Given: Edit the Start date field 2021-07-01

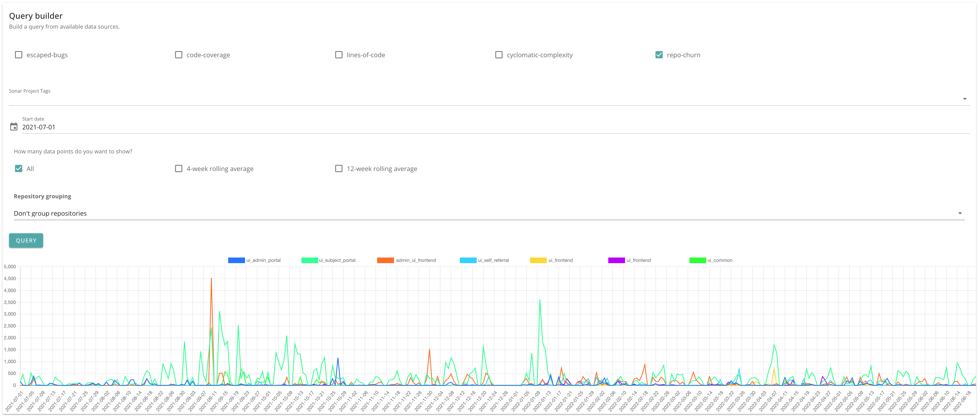Looking at the screenshot, I should 495,127.
